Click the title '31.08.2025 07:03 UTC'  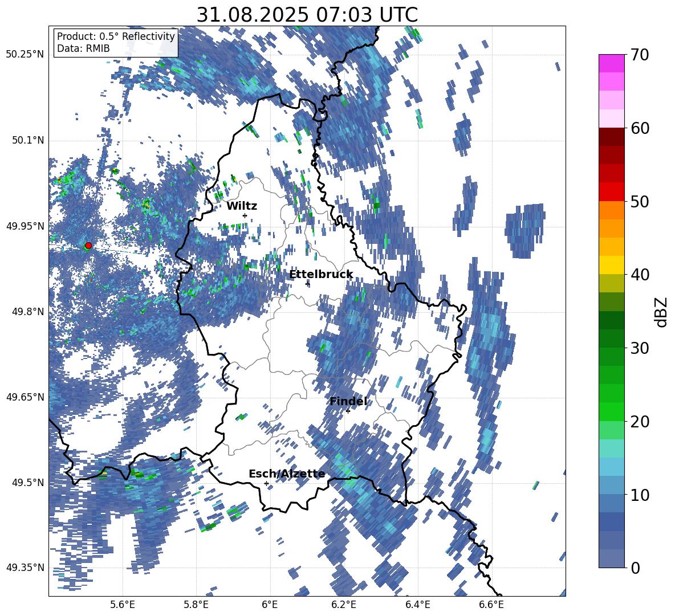307,15
